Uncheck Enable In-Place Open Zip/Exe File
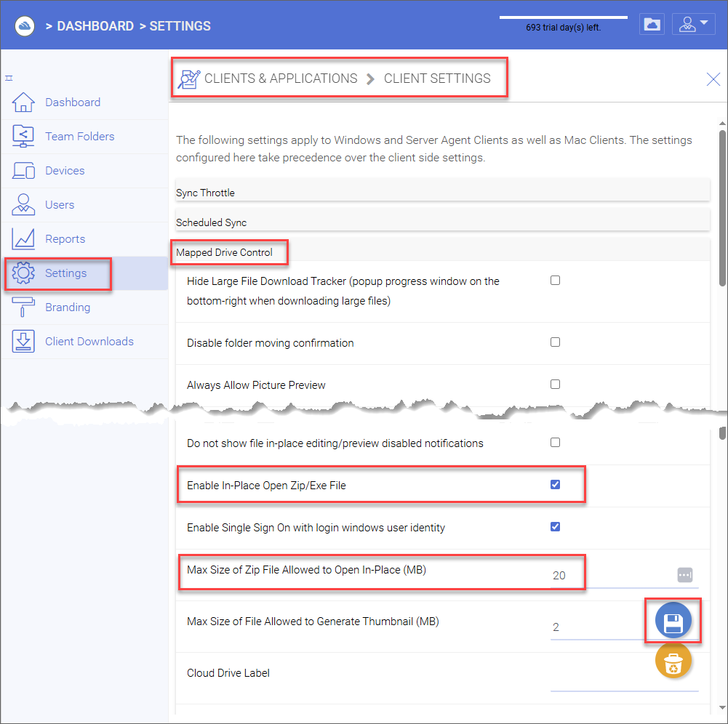728x724 pixels. tap(556, 485)
